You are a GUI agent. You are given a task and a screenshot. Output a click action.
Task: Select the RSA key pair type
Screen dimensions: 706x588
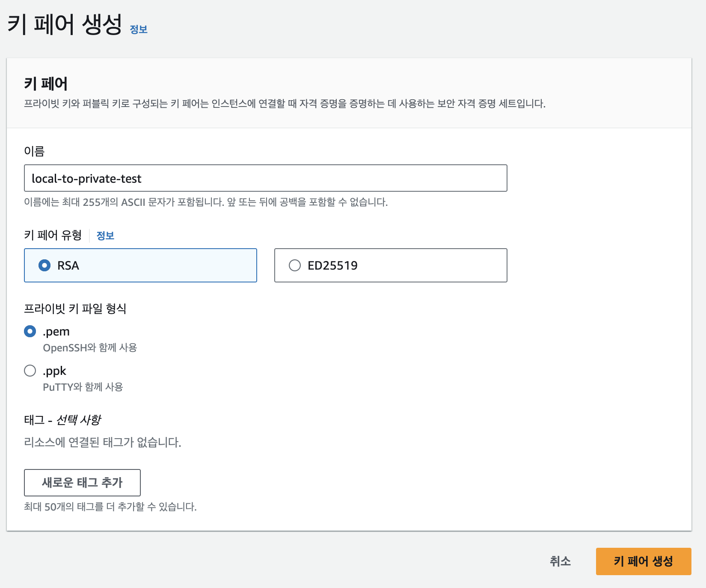pyautogui.click(x=140, y=265)
